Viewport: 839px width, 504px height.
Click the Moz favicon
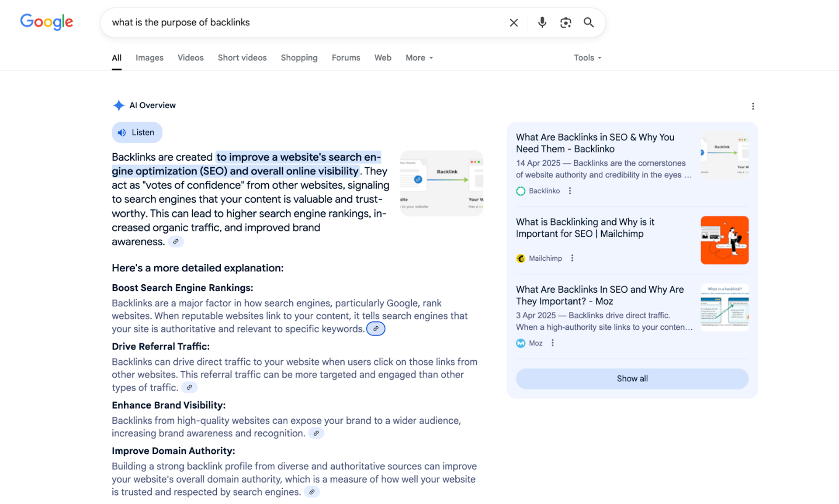tap(520, 343)
